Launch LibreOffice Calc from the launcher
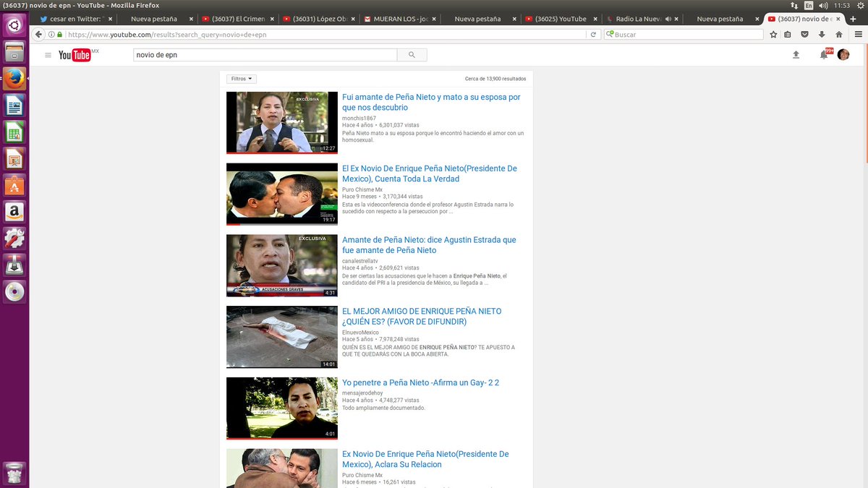Viewport: 868px width, 488px height. click(14, 132)
